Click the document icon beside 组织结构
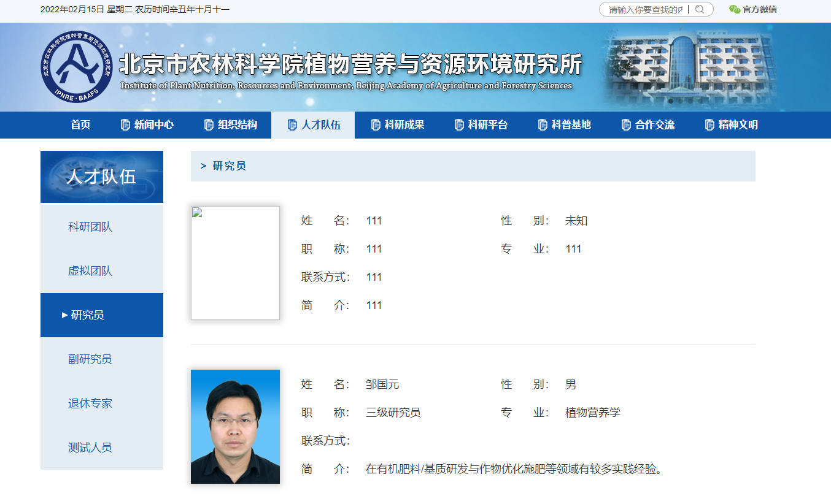The width and height of the screenshot is (831, 504). [x=209, y=125]
